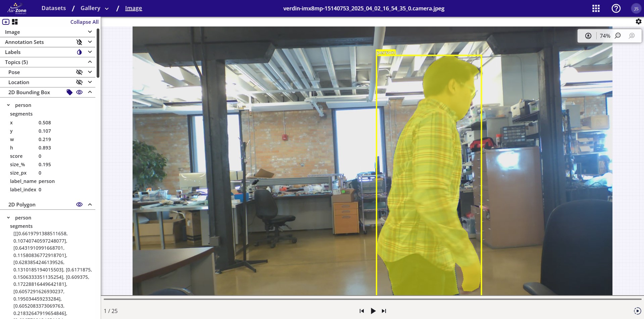Screen dimensions: 644x319
Task: Expand the Pose topic chevron
Action: pyautogui.click(x=90, y=72)
